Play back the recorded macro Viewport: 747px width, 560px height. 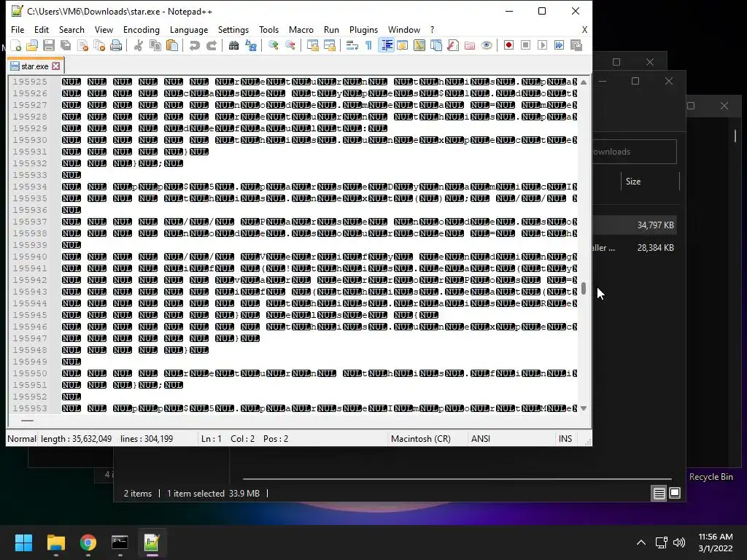point(542,45)
